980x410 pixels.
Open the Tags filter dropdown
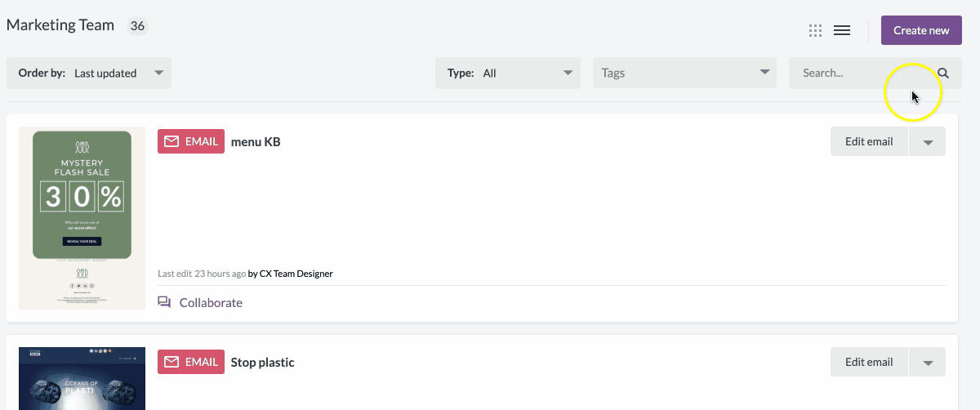point(684,73)
